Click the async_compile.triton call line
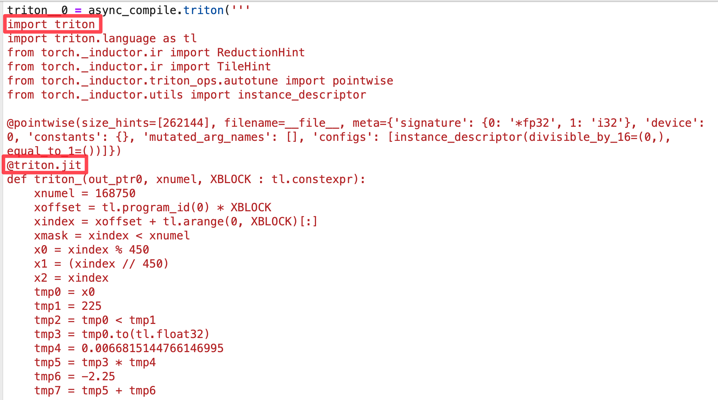The width and height of the screenshot is (718, 400). [128, 9]
